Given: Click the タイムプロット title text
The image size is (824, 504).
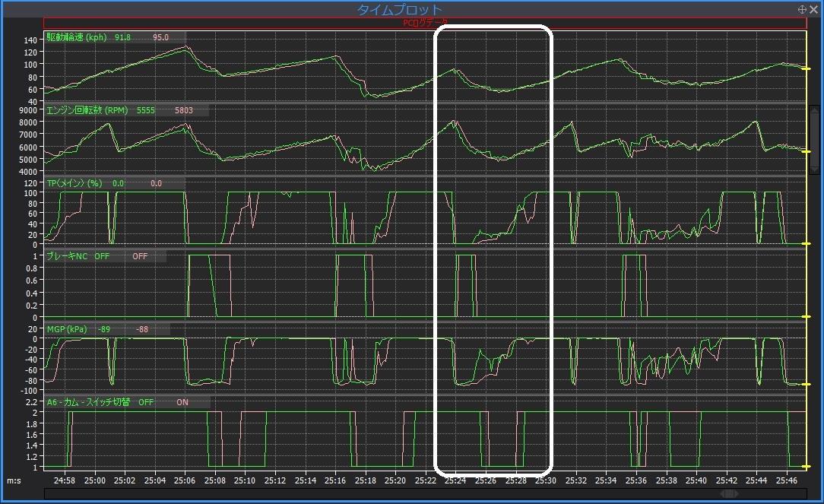Looking at the screenshot, I should 399,9.
